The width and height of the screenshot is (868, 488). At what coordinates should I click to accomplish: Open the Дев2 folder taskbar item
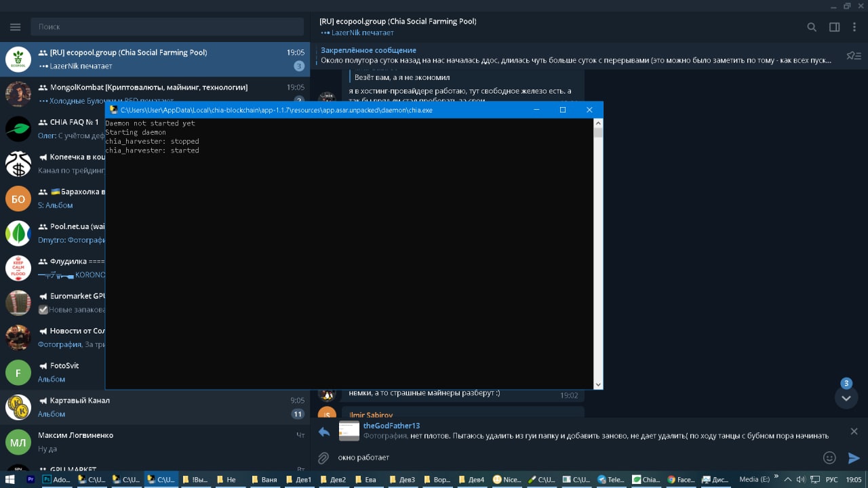coord(335,479)
